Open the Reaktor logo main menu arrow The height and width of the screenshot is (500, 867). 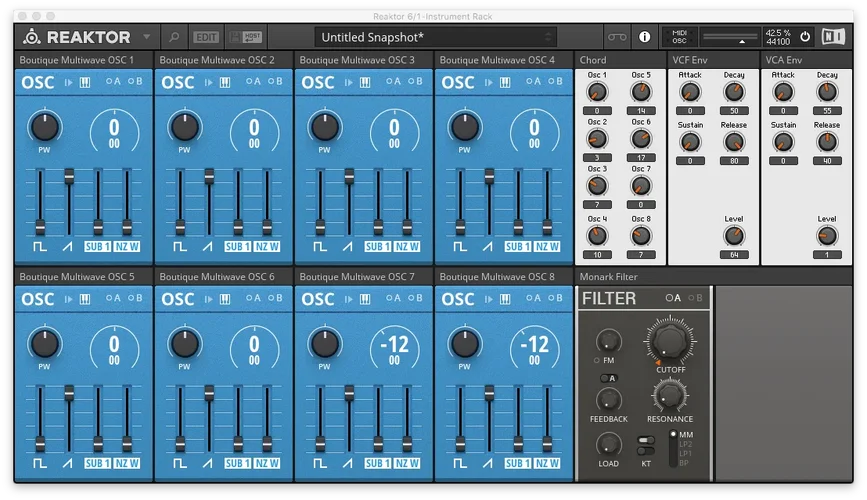coord(147,37)
